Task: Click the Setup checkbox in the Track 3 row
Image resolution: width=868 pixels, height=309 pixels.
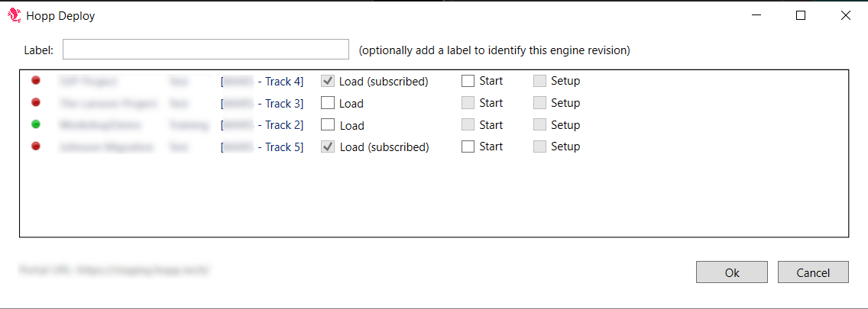Action: (x=539, y=103)
